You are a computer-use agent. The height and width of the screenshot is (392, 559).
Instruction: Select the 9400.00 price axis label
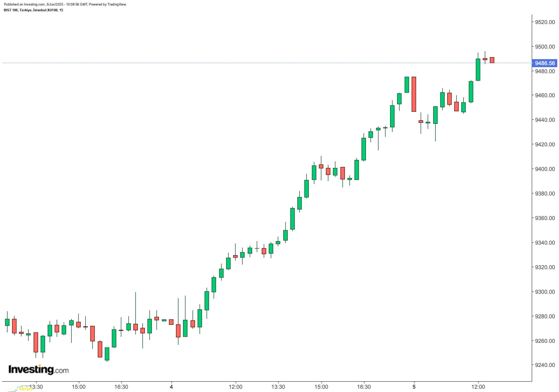click(545, 169)
